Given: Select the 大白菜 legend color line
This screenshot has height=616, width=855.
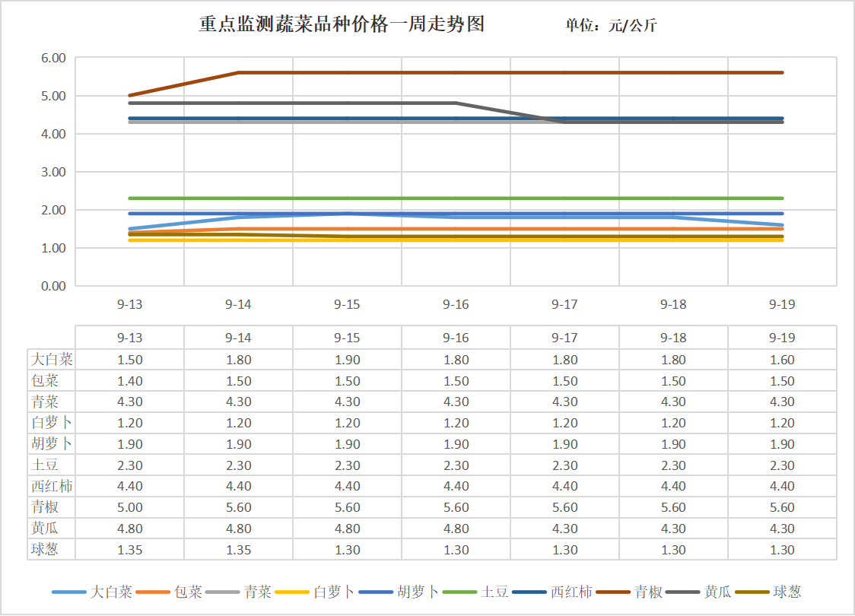Looking at the screenshot, I should click(x=68, y=592).
